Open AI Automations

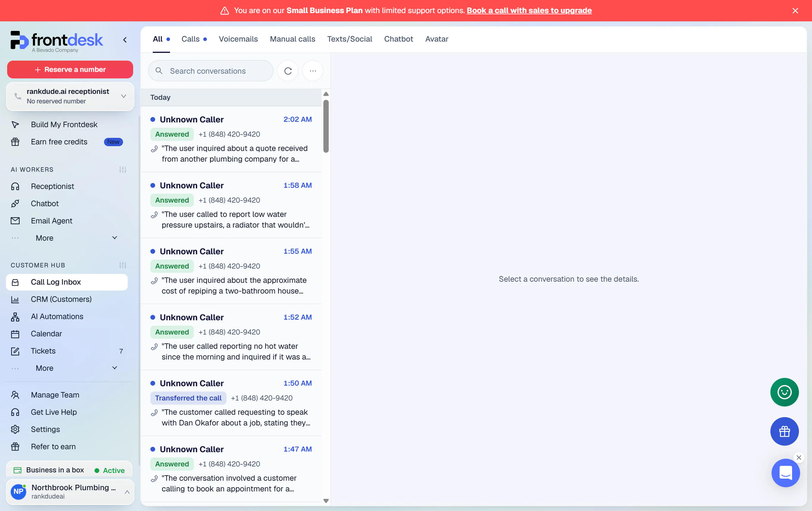pos(67,316)
